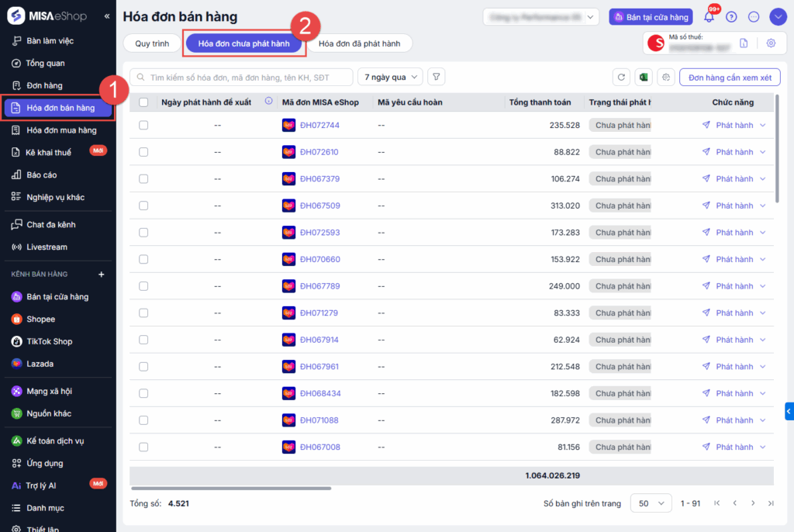This screenshot has width=794, height=532.
Task: Expand Phát hành options for ĐH071088
Action: click(763, 420)
